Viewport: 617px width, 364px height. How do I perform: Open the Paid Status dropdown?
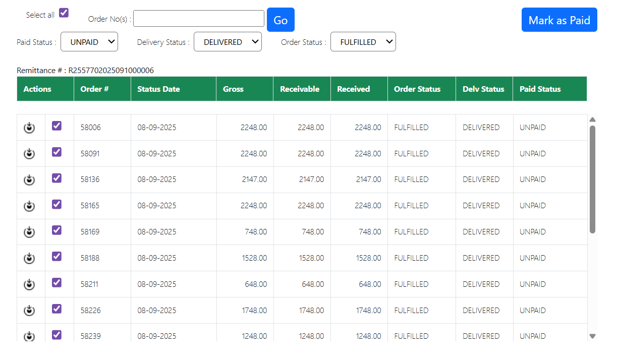point(89,42)
